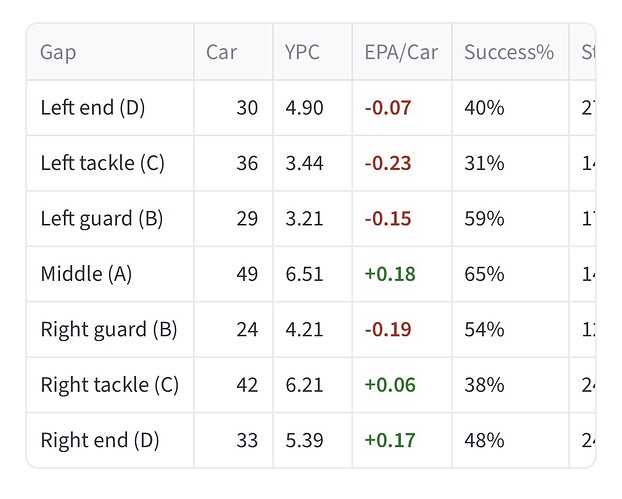Screen dimensions: 622x499
Task: Sort by EPA/Car column header
Action: tap(401, 52)
